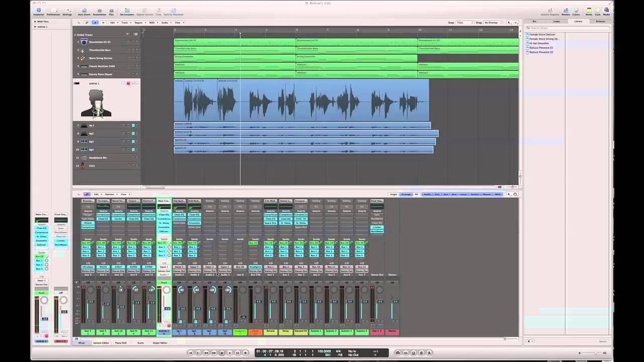
Task: Click the andrae 1 track artwork thumbnail
Action: (x=96, y=103)
